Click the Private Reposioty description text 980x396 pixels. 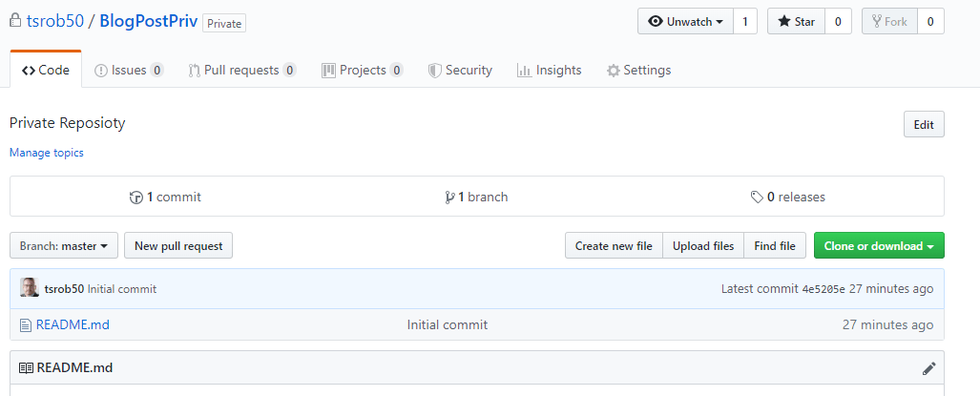[68, 123]
